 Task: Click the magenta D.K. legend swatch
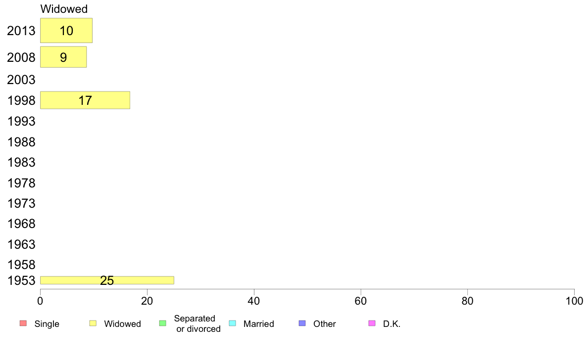pos(372,323)
